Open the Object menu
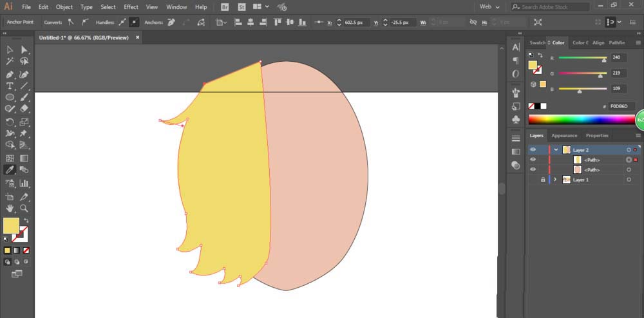The height and width of the screenshot is (318, 644). tap(64, 7)
